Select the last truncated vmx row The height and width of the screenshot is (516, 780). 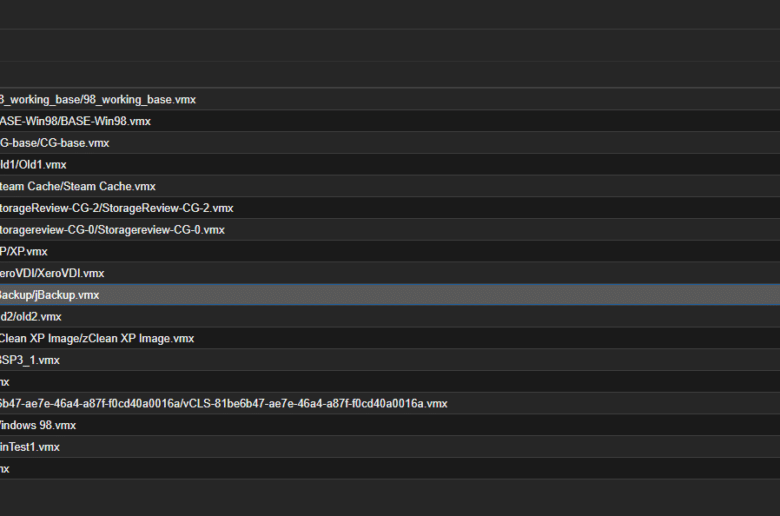point(390,469)
